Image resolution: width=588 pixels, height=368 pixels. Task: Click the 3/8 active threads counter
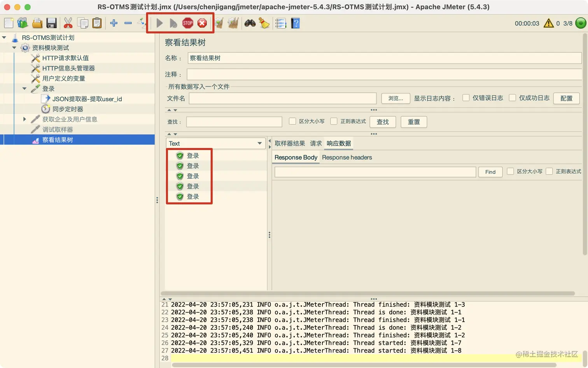(x=568, y=23)
